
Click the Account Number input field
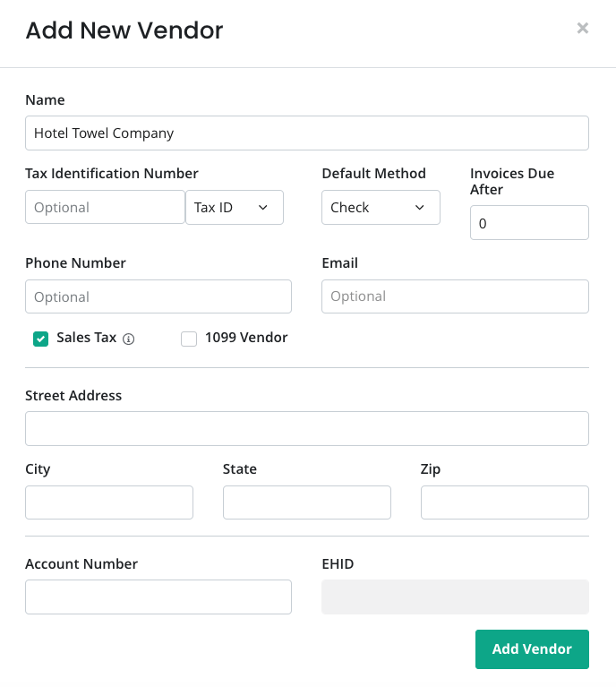point(158,597)
